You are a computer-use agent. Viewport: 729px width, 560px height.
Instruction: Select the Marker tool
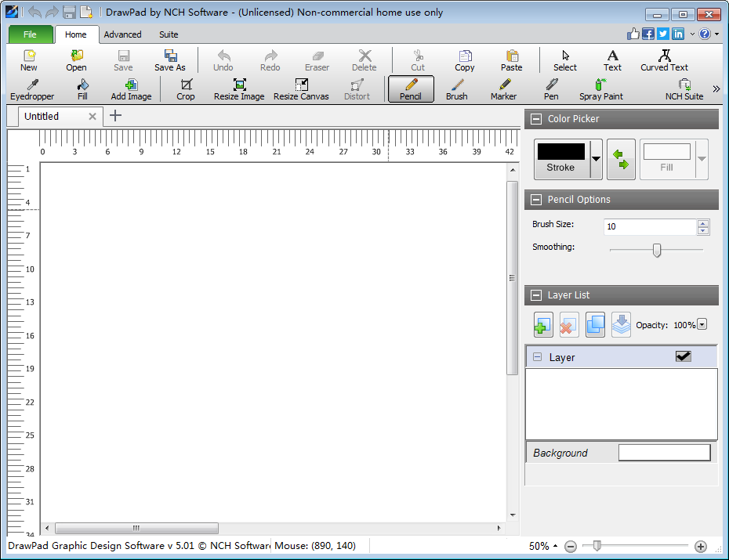coord(503,89)
